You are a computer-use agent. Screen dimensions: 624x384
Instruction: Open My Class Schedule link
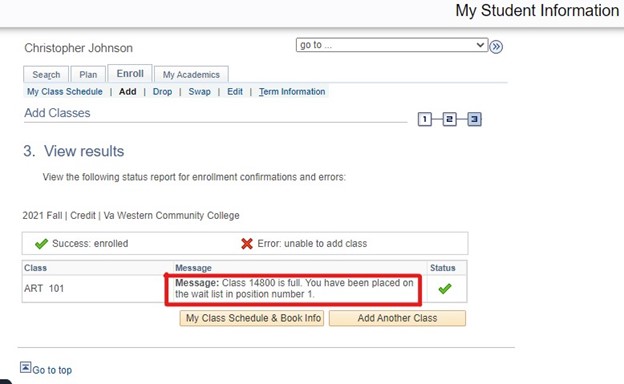[64, 92]
